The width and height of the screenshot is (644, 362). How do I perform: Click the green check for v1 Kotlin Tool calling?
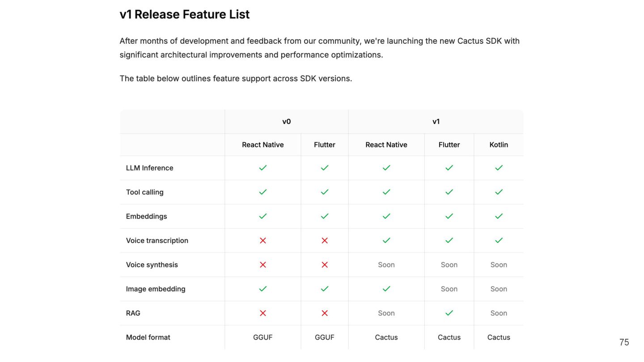click(x=499, y=192)
